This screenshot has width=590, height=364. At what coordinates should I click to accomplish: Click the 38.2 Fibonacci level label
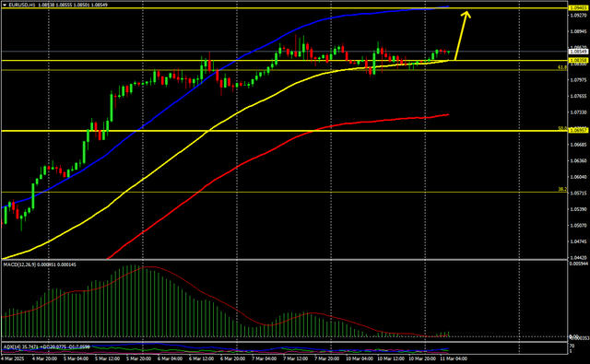pos(562,190)
